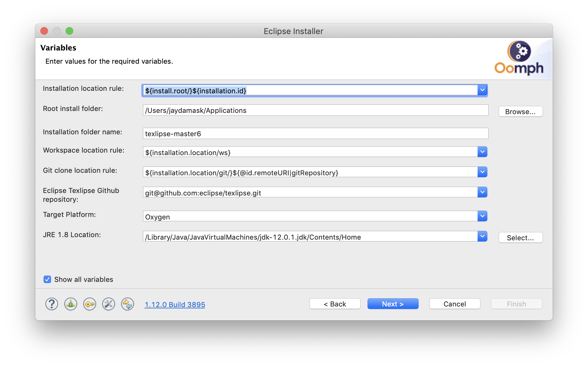Screen dimensions: 588x367
Task: Edit the Installation folder name field
Action: point(315,133)
